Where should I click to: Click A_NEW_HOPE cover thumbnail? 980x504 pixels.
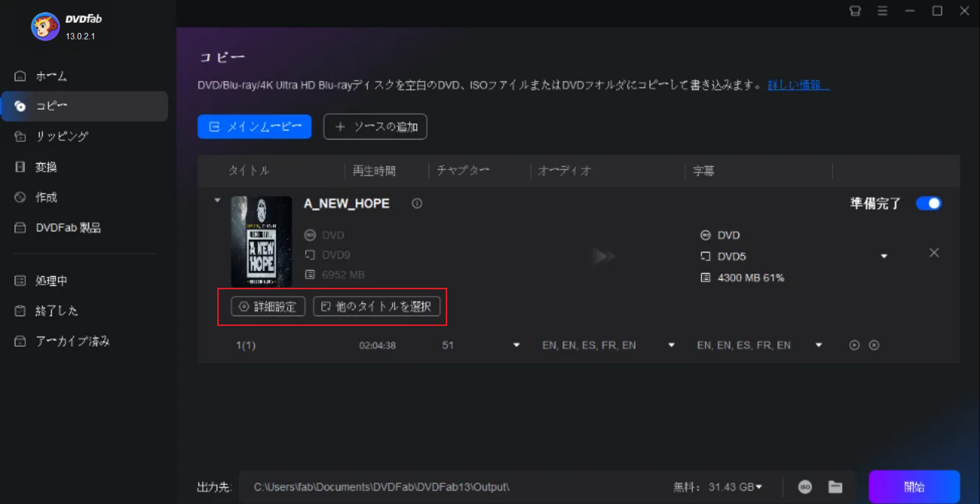(x=261, y=241)
